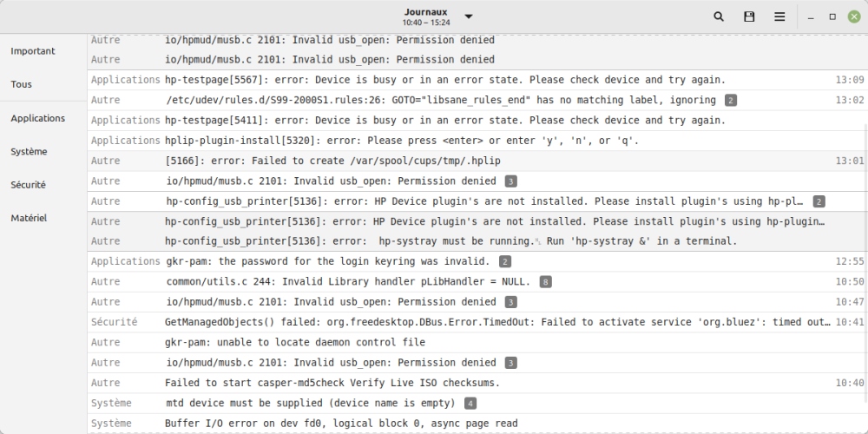Open the time range dropdown arrow
Screen dimensions: 868x434
click(x=469, y=16)
